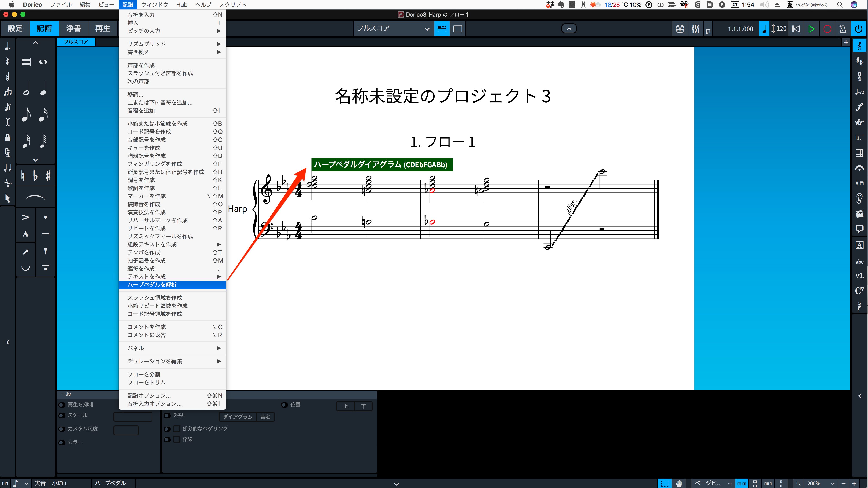Toggle the 再生を抑制 property switch
Viewport: 868px width, 488px height.
click(x=62, y=405)
